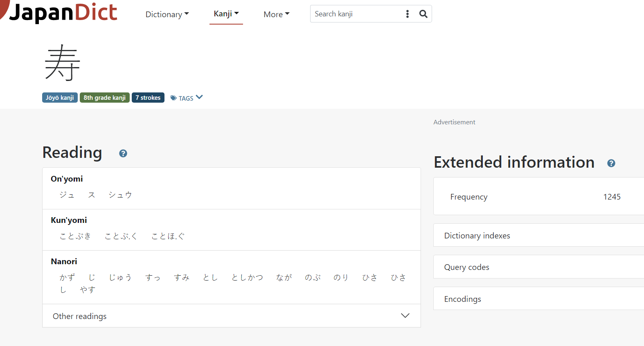Open search options three-dot icon
The width and height of the screenshot is (644, 346).
(408, 14)
